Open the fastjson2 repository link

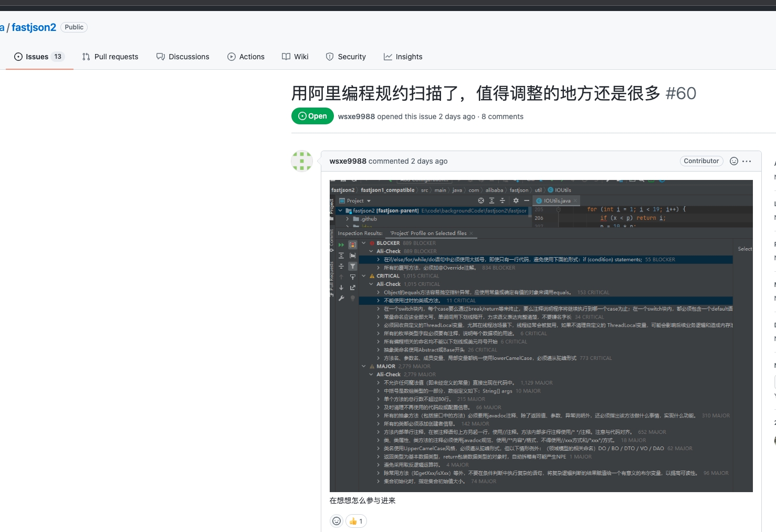34,27
